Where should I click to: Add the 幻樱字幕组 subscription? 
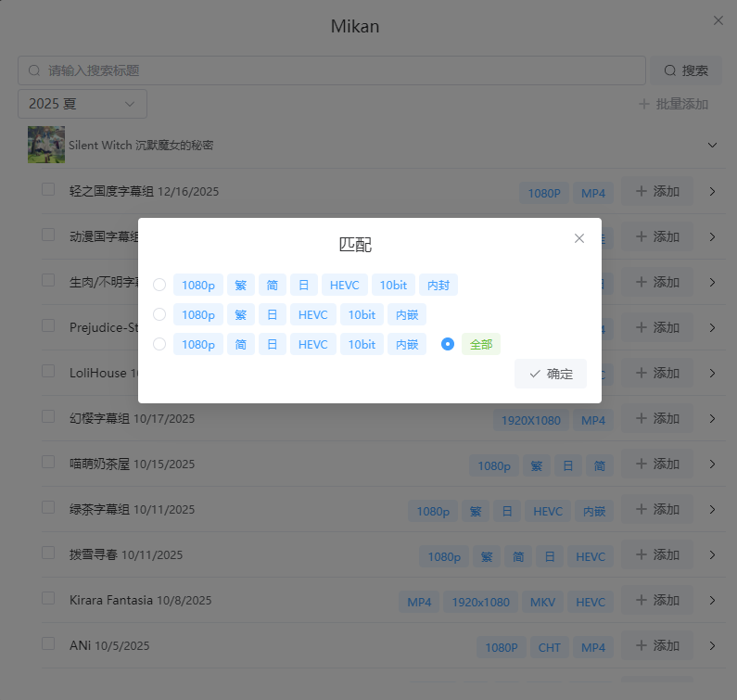click(x=657, y=418)
